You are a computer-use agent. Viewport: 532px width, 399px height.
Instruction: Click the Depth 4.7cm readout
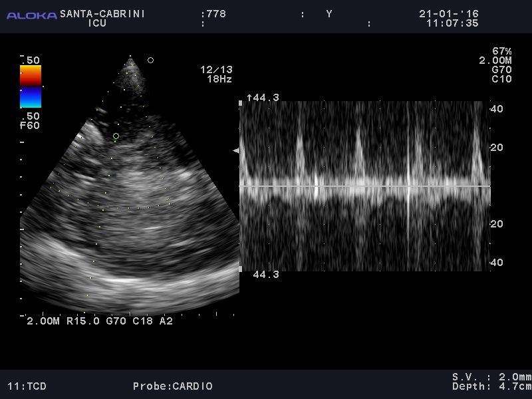tap(491, 386)
